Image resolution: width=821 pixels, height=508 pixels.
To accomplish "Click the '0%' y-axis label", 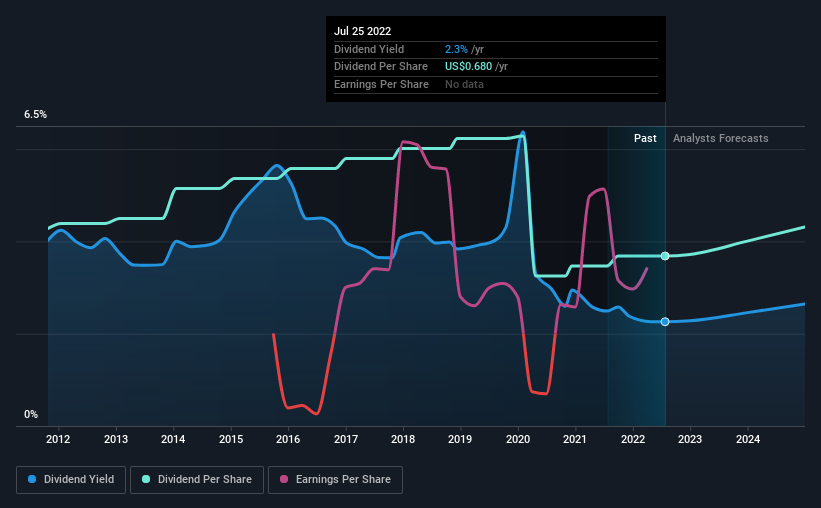I will pyautogui.click(x=31, y=414).
